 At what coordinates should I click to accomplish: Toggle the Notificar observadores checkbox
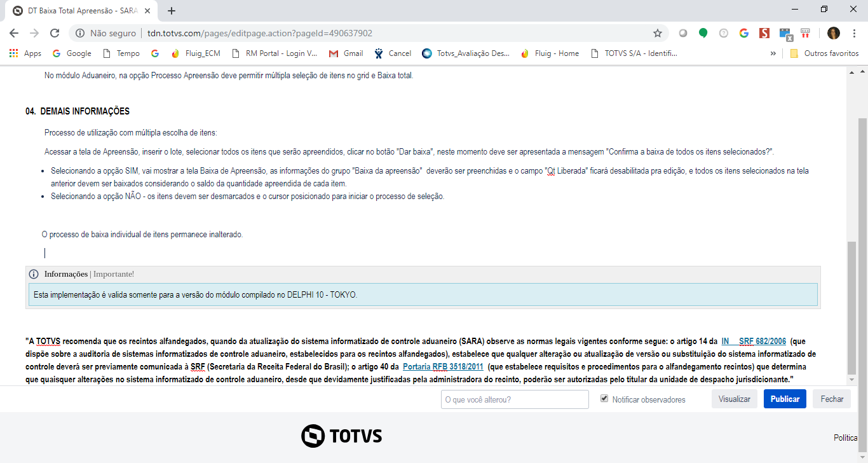[604, 399]
